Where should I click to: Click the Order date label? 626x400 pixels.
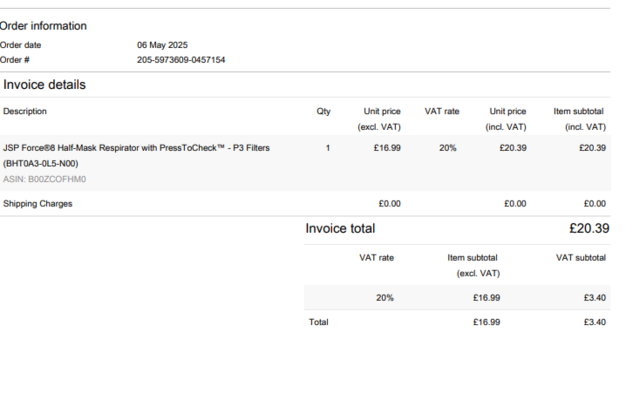coord(21,45)
